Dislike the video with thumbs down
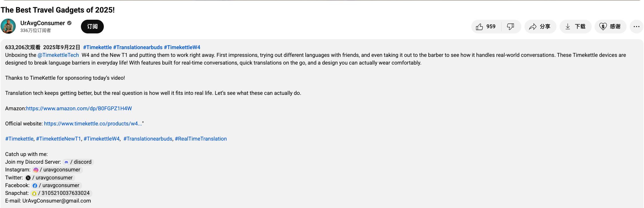This screenshot has height=208, width=644. pos(510,27)
